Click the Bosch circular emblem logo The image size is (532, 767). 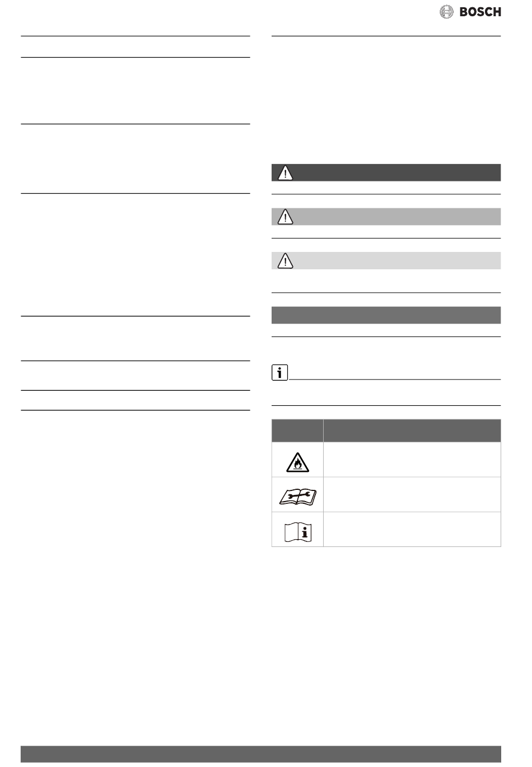[447, 11]
